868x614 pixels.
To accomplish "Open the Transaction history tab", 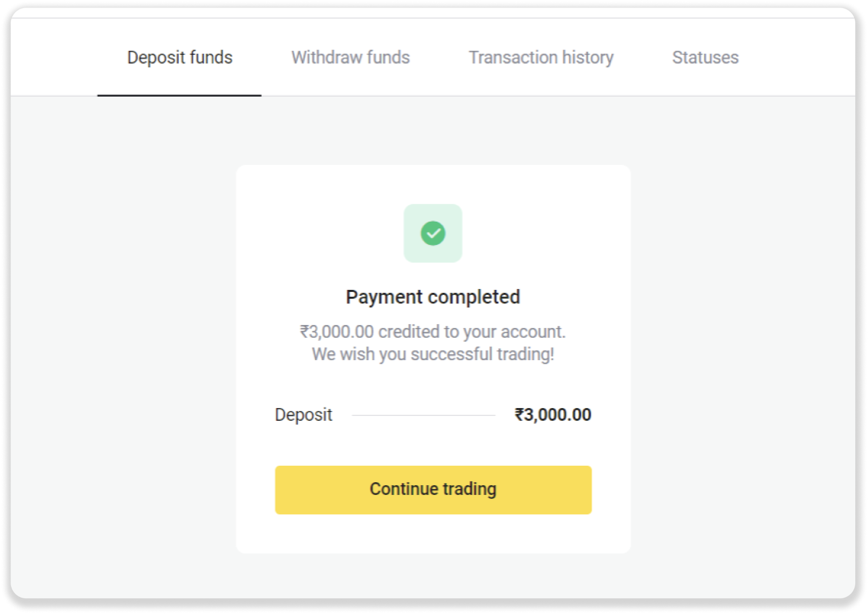I will (x=541, y=57).
